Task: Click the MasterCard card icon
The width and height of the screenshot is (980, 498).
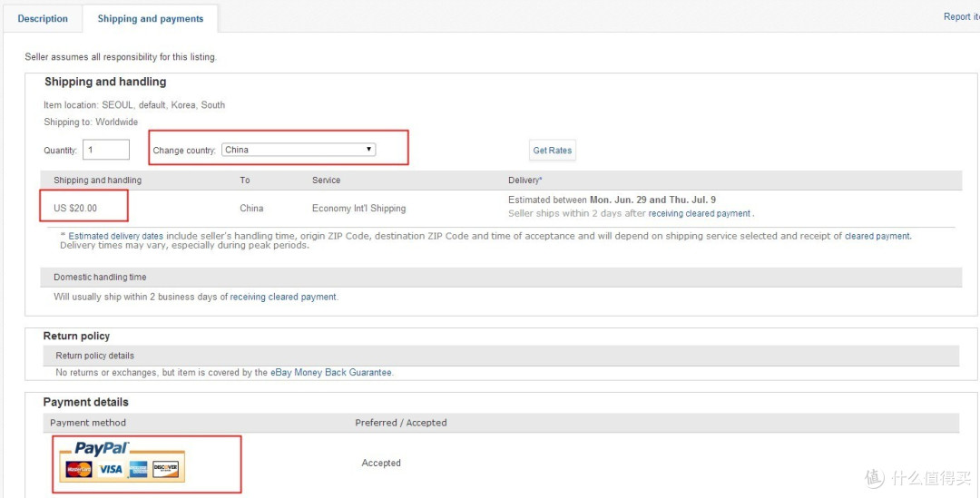Action: [x=79, y=469]
